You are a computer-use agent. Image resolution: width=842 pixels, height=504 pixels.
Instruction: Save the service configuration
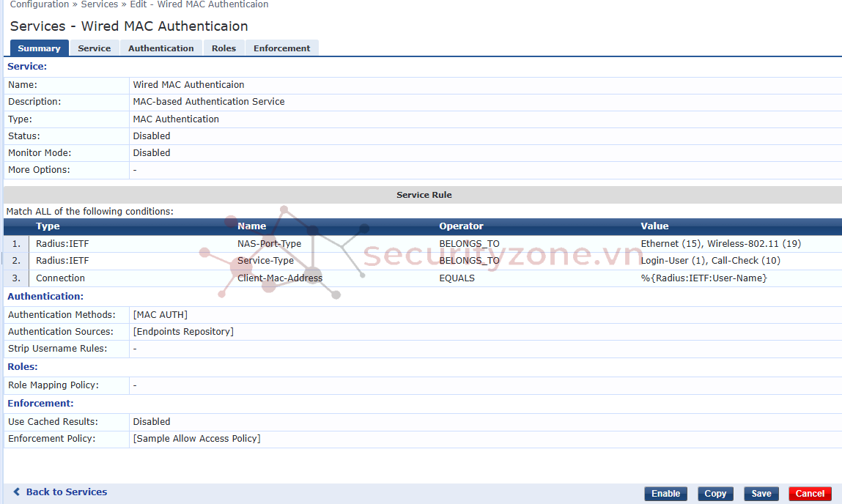761,494
